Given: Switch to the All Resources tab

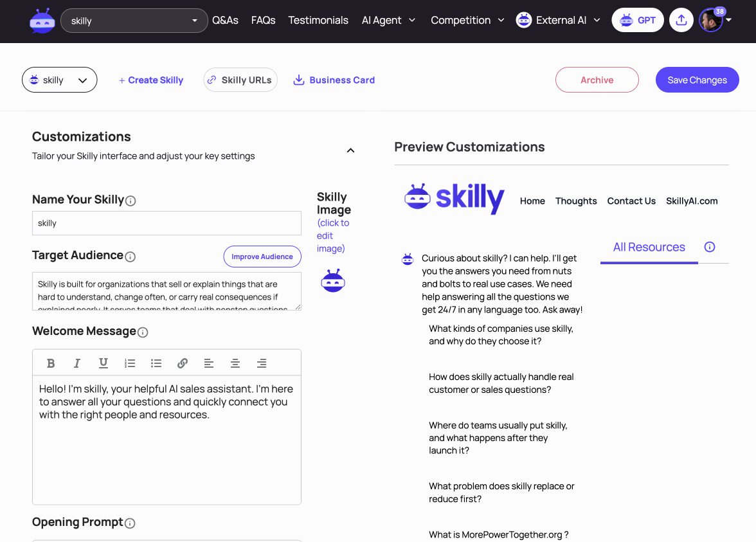Looking at the screenshot, I should (649, 248).
